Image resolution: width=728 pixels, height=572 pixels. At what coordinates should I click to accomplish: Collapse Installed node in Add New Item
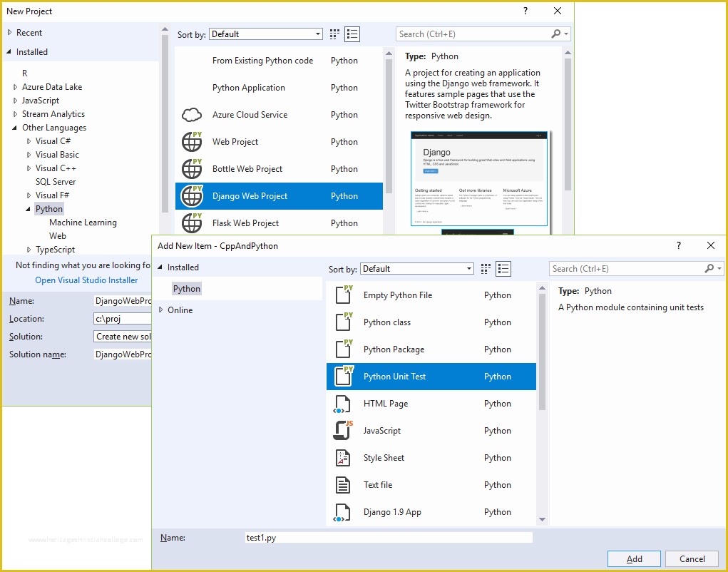click(x=160, y=267)
